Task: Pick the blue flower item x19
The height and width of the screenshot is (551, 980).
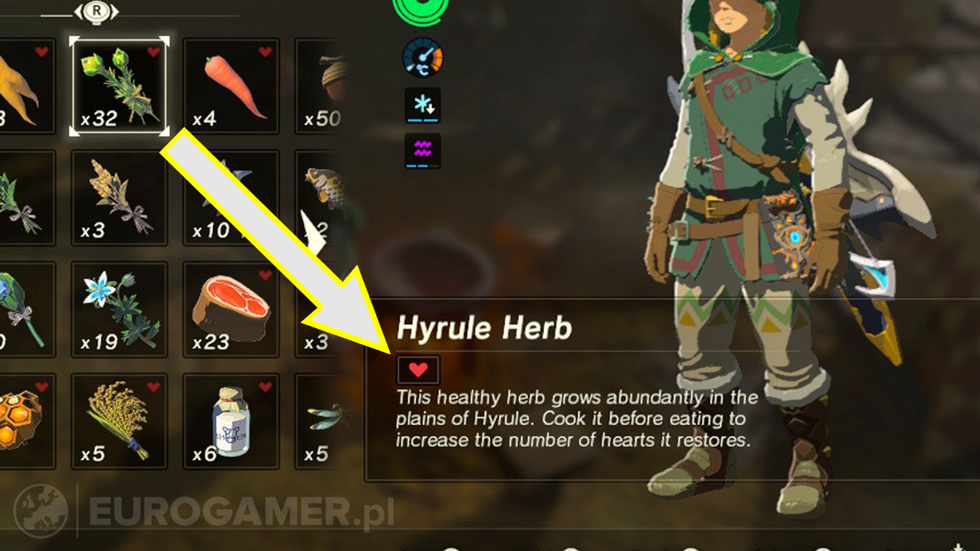Action: [119, 310]
